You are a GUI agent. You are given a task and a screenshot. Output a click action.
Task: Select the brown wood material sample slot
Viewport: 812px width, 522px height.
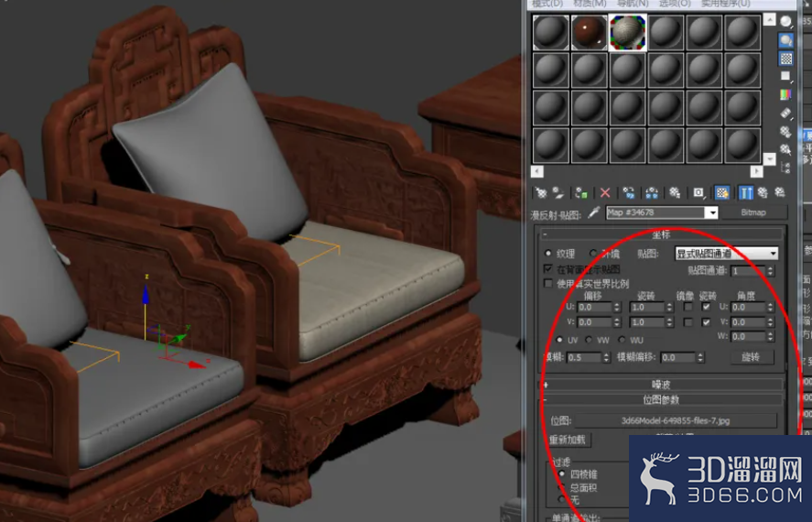(590, 32)
